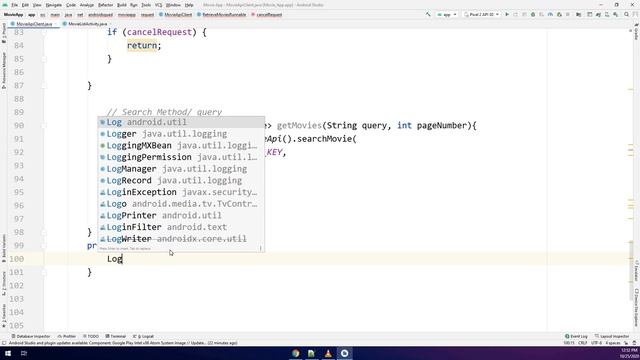640x360 pixels.
Task: Open the Window menu
Action: tap(173, 5)
